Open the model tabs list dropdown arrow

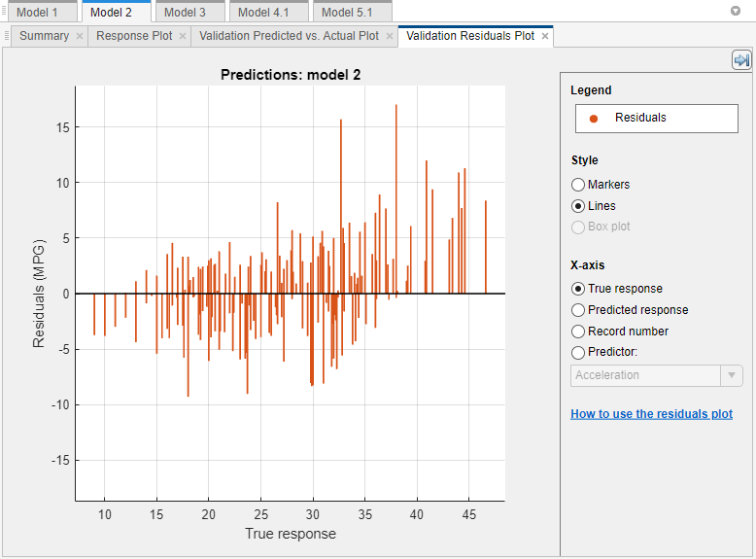(735, 11)
